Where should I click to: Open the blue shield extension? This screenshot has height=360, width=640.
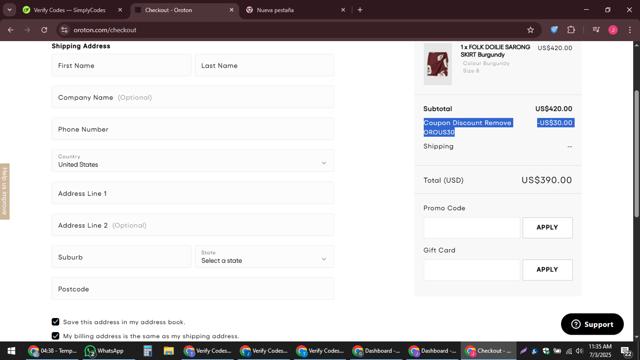(554, 30)
